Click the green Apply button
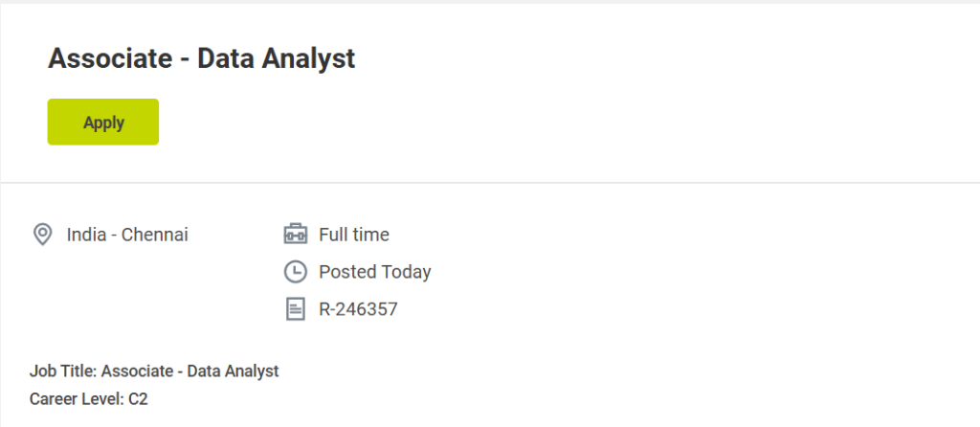 pyautogui.click(x=103, y=122)
